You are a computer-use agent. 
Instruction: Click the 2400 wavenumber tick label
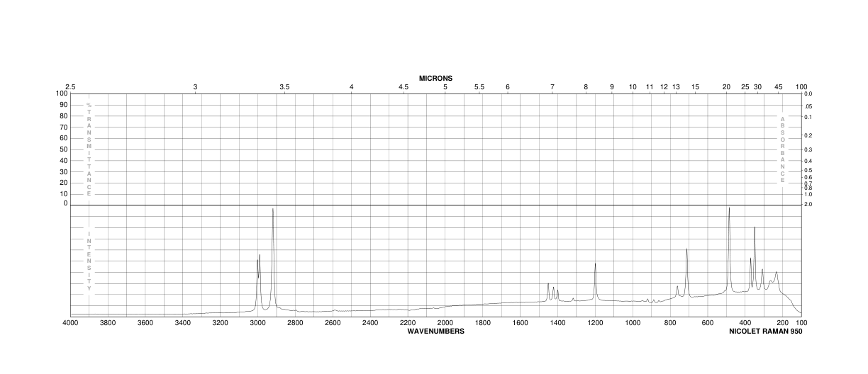pos(370,323)
